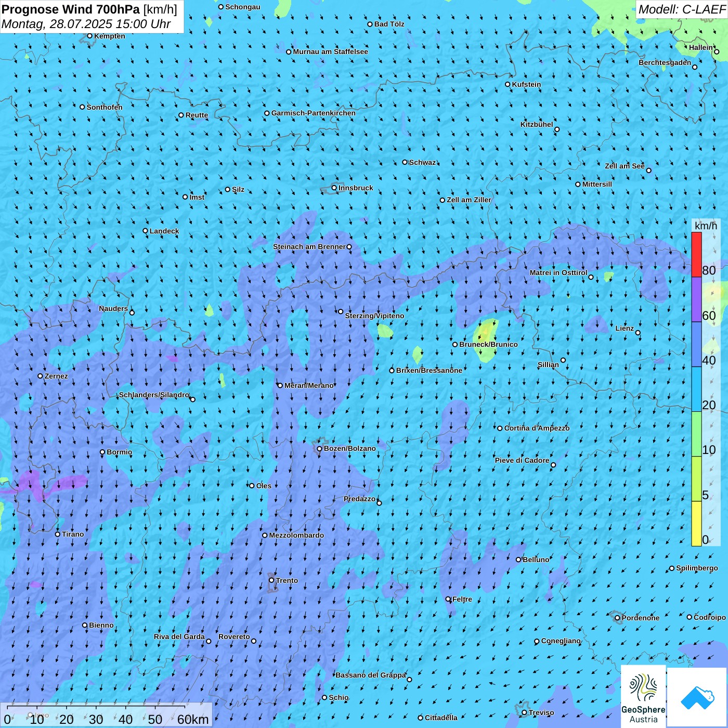Image resolution: width=728 pixels, height=728 pixels.
Task: Click the Bozen/Bolzano city marker
Action: click(x=319, y=448)
